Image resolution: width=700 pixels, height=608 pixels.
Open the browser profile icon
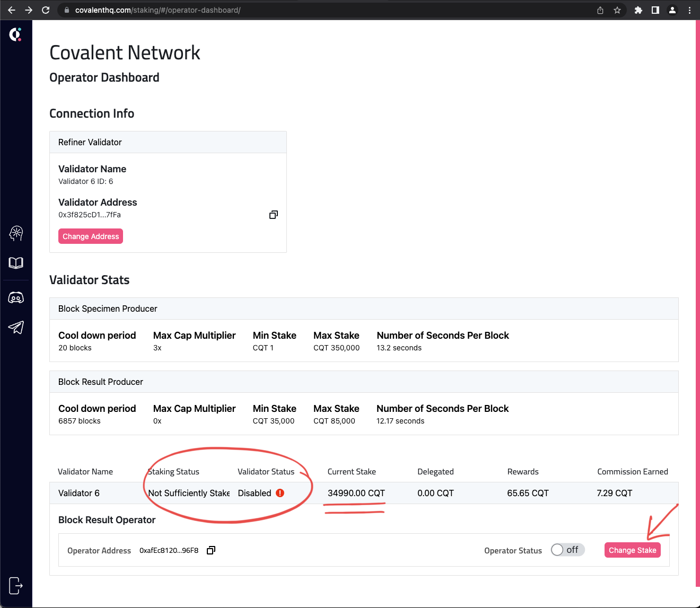(672, 10)
